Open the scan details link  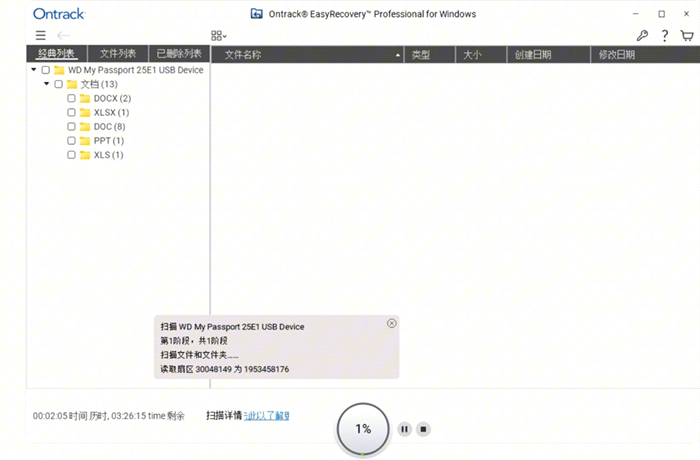tap(267, 416)
